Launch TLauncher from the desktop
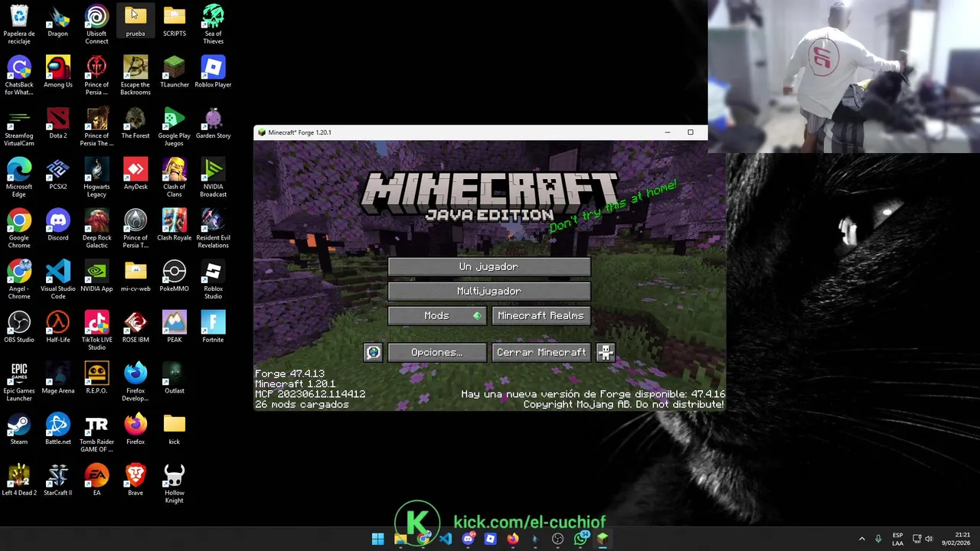 [175, 72]
